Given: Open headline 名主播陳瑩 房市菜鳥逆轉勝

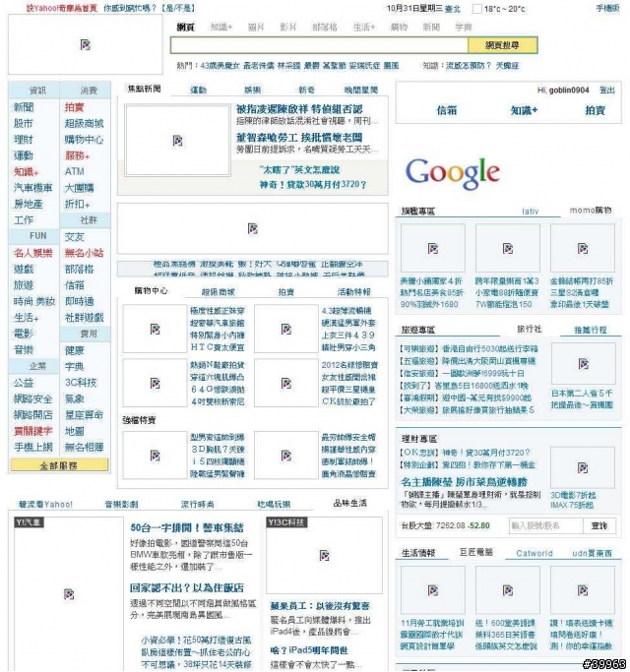Looking at the screenshot, I should coord(464,482).
